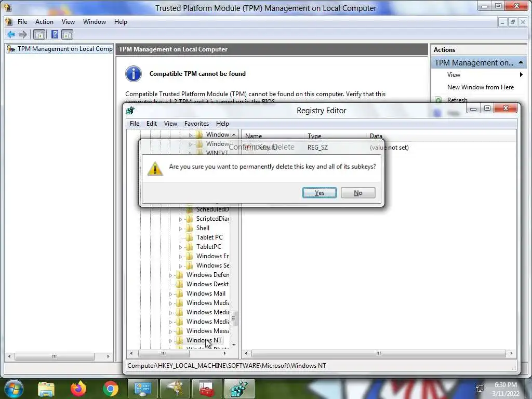Select the Windows NT key label
532x399 pixels.
204,340
